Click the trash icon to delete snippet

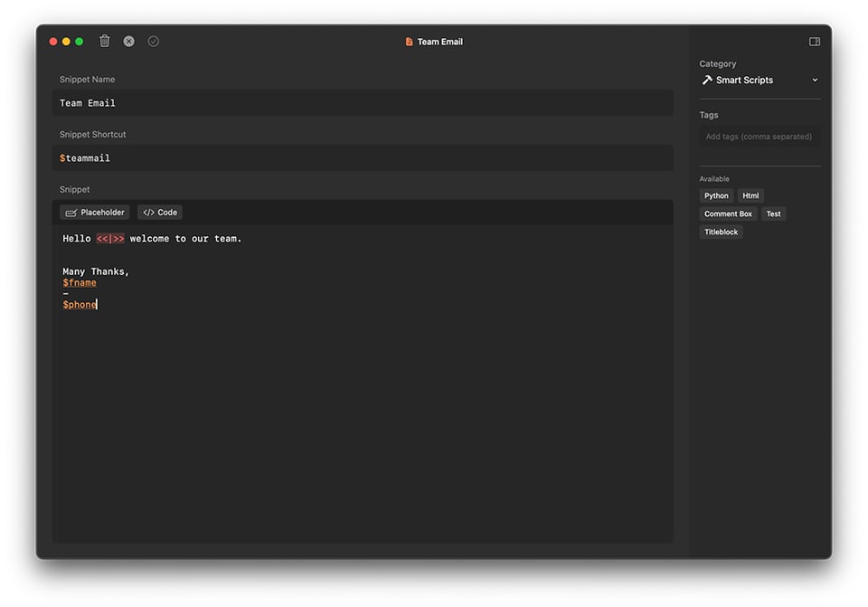click(x=104, y=41)
